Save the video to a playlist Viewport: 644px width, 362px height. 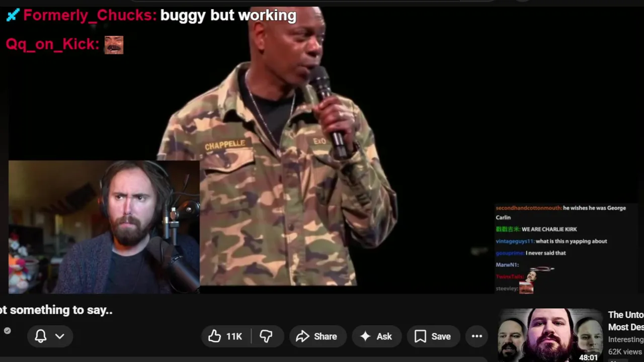click(433, 336)
